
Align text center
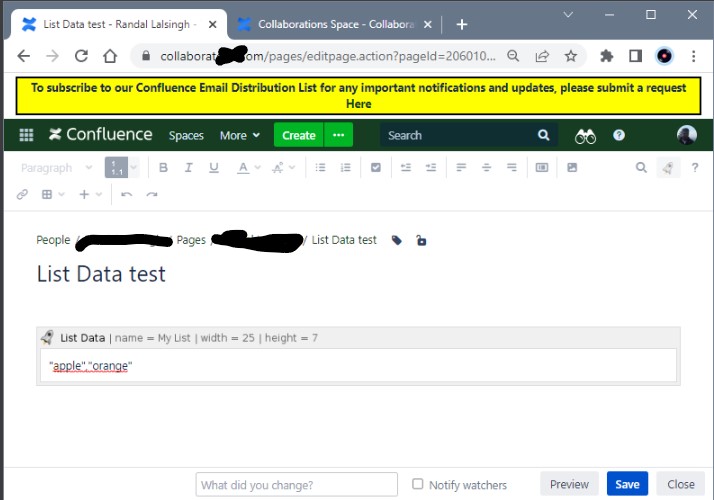pyautogui.click(x=486, y=168)
